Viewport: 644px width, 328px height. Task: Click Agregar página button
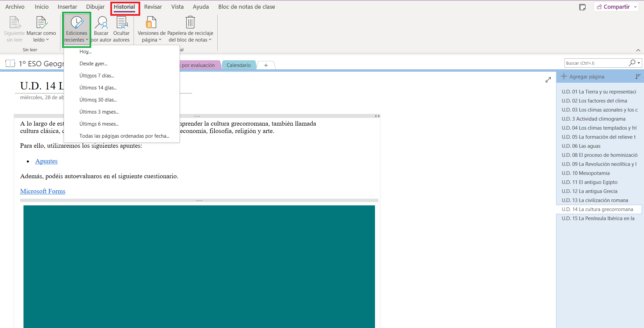[x=583, y=77]
